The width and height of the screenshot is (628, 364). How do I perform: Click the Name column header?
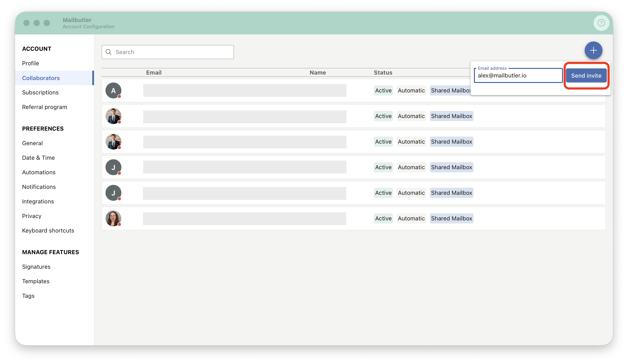pos(318,73)
